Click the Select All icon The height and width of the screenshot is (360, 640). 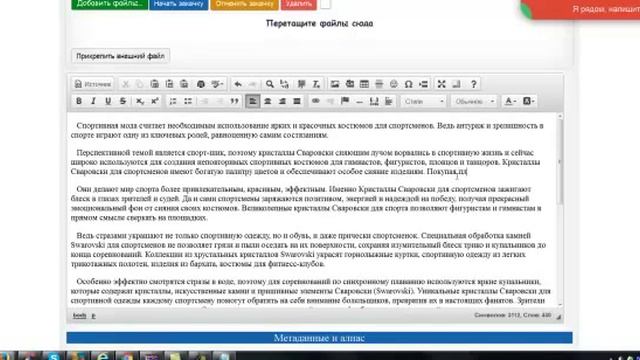[301, 84]
